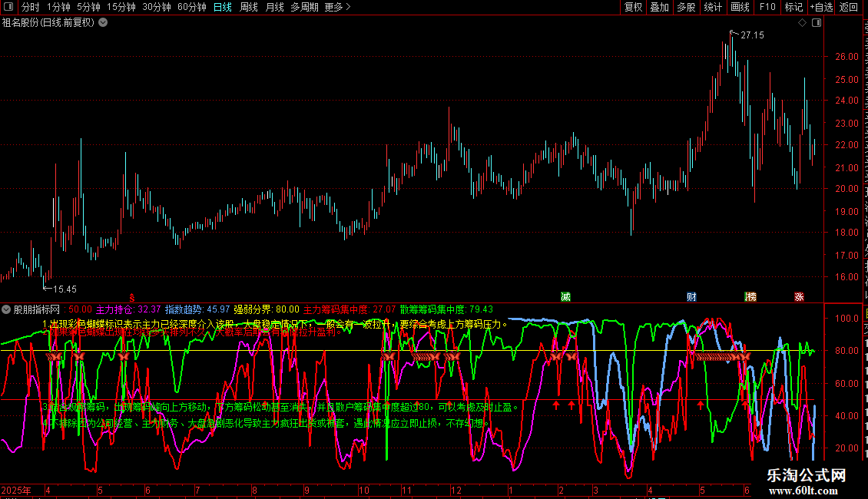Click the month 12 tick on date axis
The width and height of the screenshot is (868, 499).
(456, 491)
